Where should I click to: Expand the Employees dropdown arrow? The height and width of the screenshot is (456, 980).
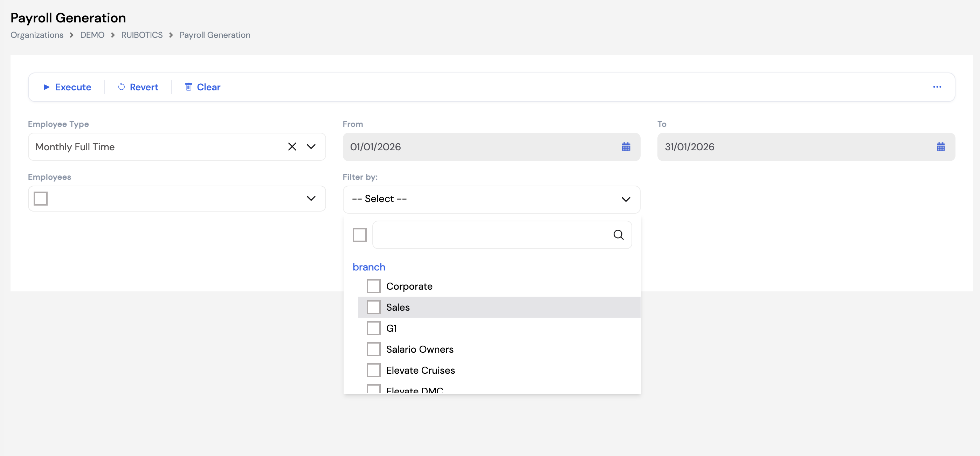point(311,199)
